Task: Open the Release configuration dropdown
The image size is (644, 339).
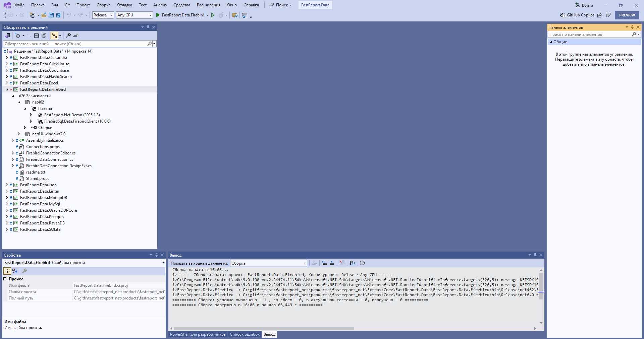Action: point(103,15)
